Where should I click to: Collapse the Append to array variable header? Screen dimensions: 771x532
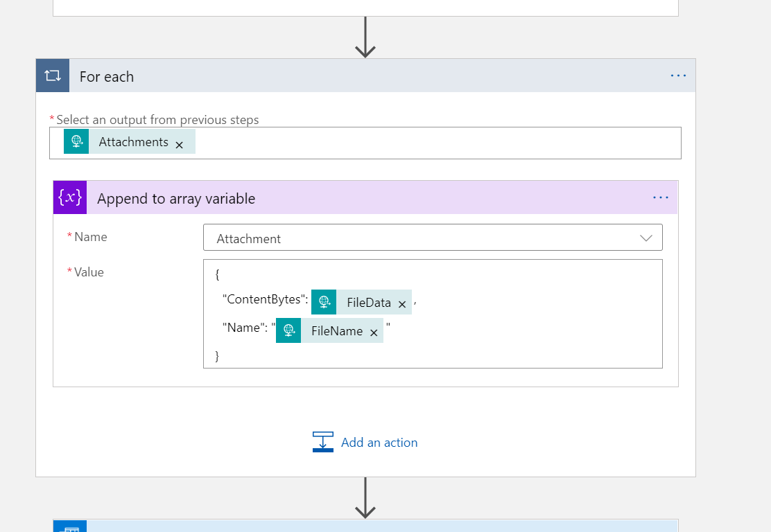coord(176,199)
